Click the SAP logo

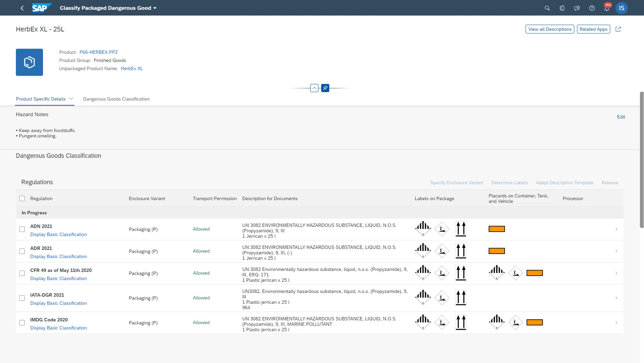click(41, 8)
